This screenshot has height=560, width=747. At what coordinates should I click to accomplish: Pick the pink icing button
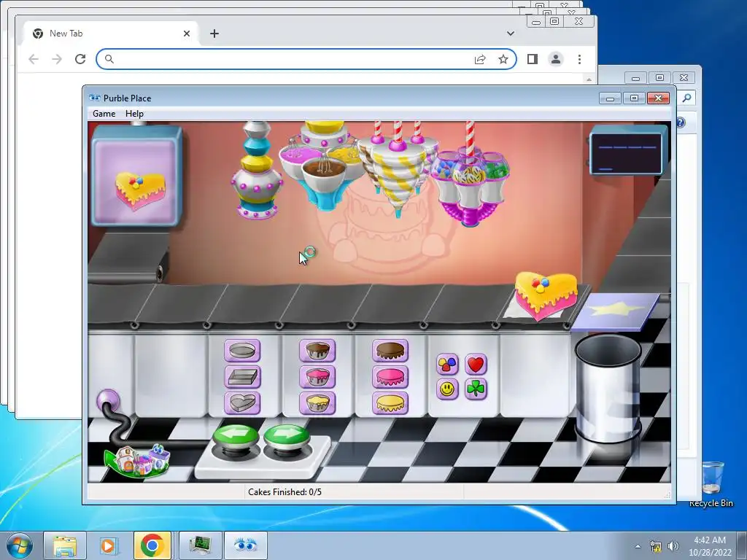click(x=390, y=377)
